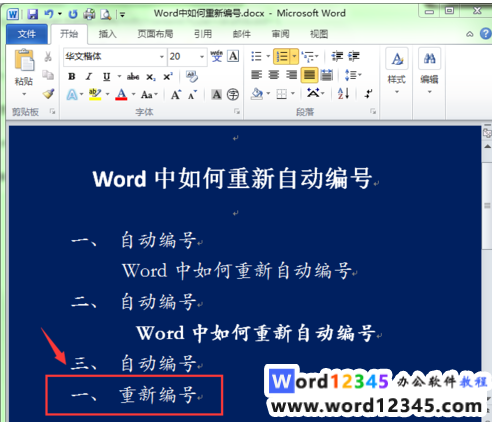Minimize the ribbon with the caret icon
The width and height of the screenshot is (492, 422).
[470, 34]
